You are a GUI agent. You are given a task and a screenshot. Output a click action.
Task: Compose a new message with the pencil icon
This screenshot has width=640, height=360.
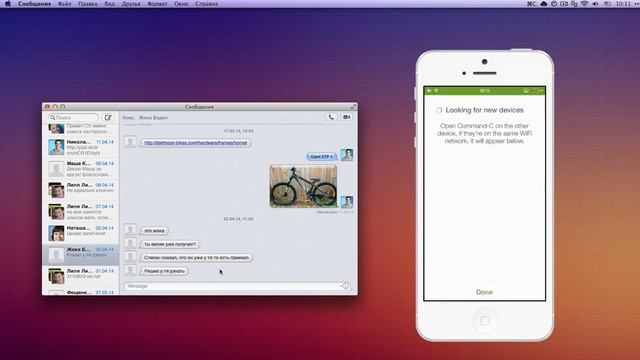click(x=108, y=118)
